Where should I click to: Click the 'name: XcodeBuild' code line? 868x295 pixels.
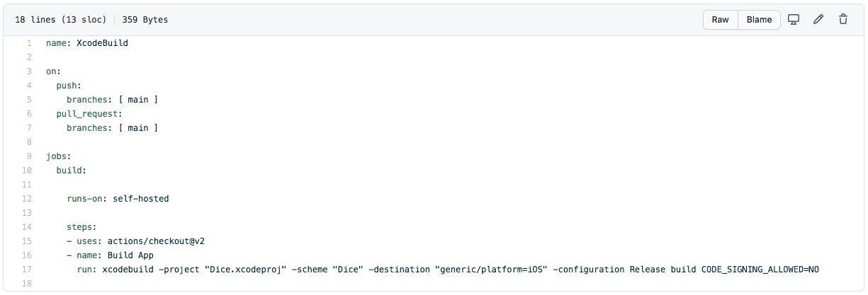point(87,43)
